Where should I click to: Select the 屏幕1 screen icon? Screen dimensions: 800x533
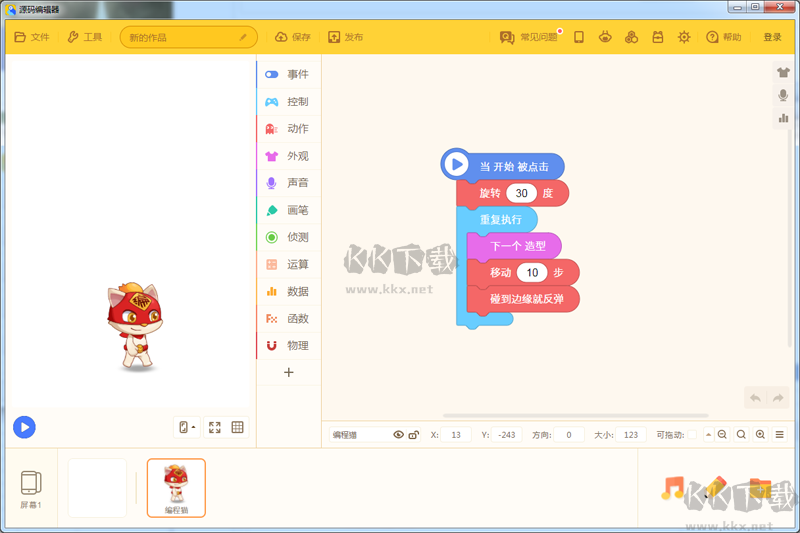click(31, 489)
